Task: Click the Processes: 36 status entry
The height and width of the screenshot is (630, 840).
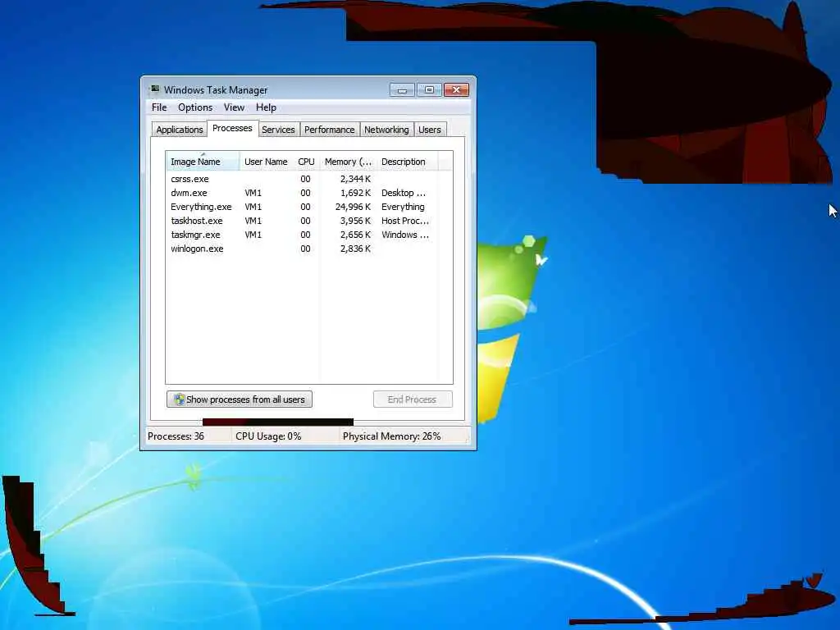Action: pyautogui.click(x=176, y=436)
